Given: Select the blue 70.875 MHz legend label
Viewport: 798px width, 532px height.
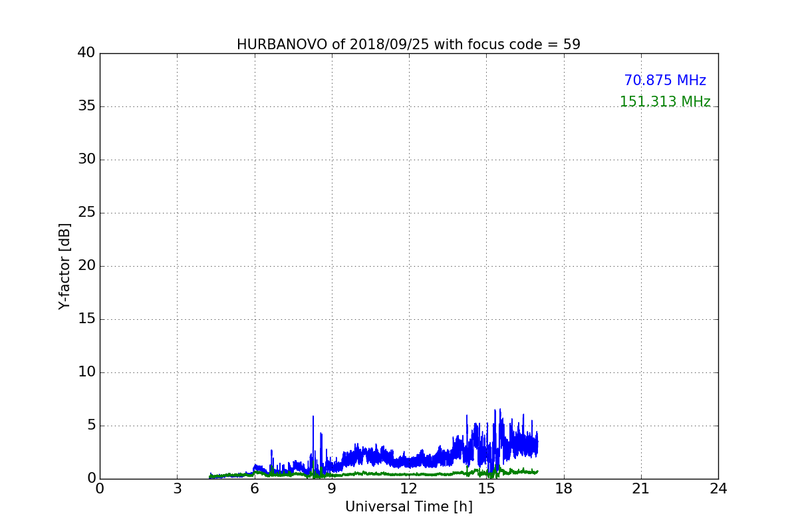Looking at the screenshot, I should click(x=665, y=80).
